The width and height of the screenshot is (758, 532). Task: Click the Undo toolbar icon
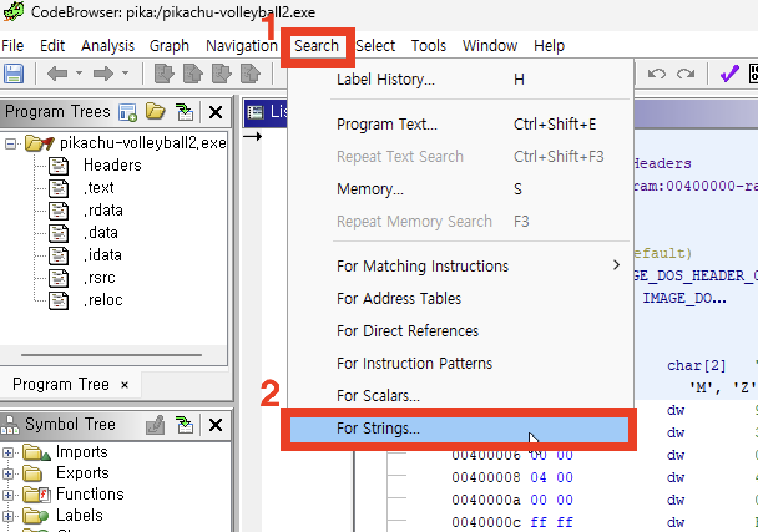point(656,74)
